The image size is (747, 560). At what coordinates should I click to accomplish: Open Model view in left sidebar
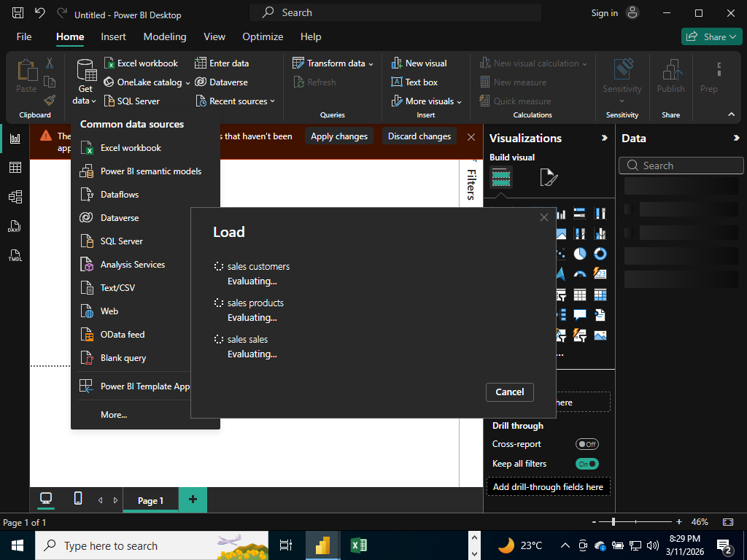coord(15,197)
